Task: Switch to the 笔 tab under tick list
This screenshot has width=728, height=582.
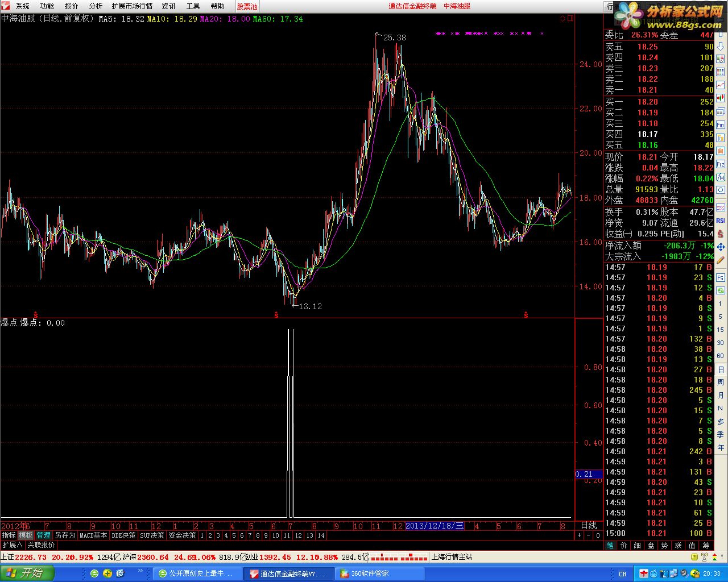Action: point(610,544)
